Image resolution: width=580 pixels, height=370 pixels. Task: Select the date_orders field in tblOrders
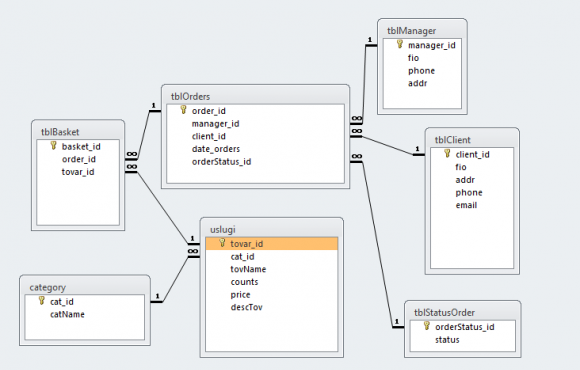tap(216, 149)
